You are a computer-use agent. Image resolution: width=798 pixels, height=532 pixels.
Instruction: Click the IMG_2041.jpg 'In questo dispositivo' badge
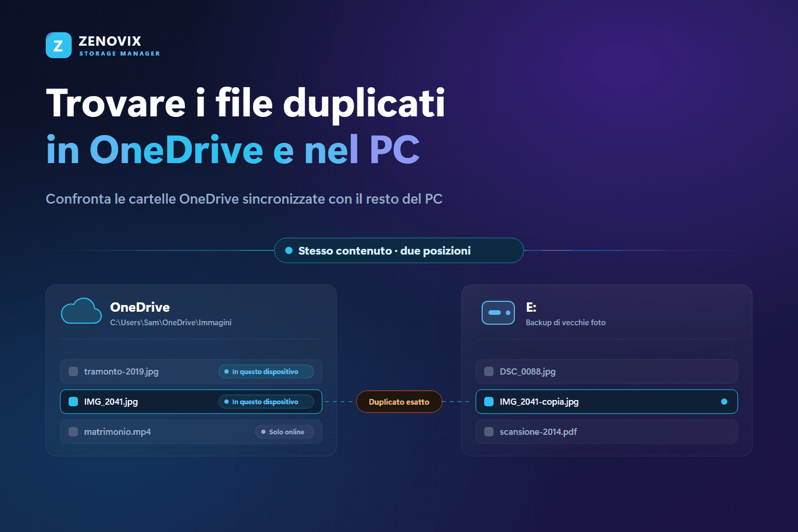[x=266, y=402]
